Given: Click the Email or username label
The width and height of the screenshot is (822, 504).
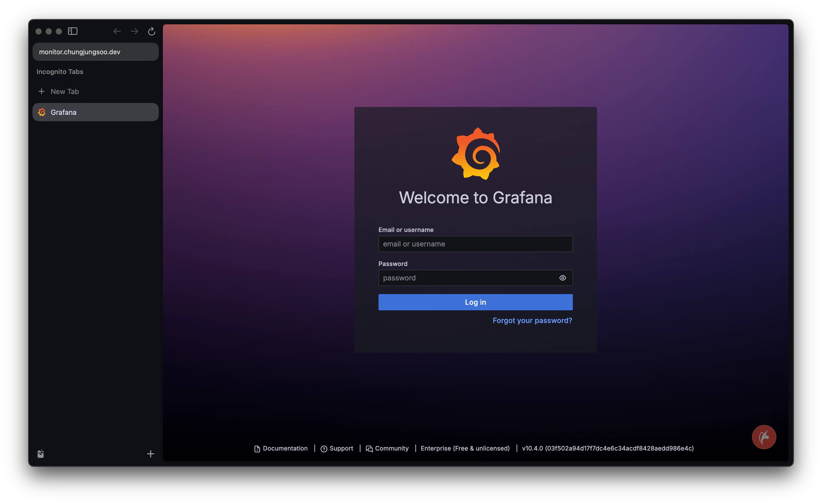Looking at the screenshot, I should click(406, 230).
